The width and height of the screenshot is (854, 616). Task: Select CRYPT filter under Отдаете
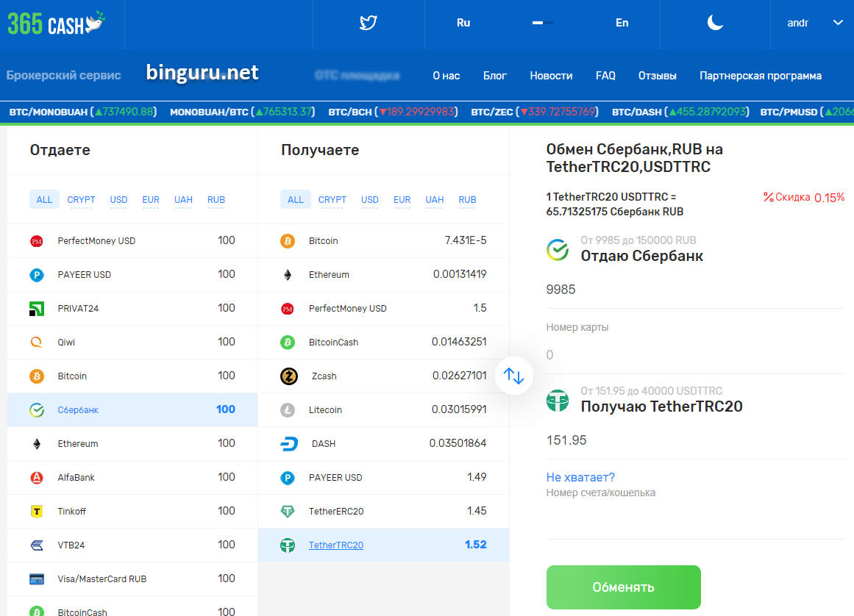point(81,200)
